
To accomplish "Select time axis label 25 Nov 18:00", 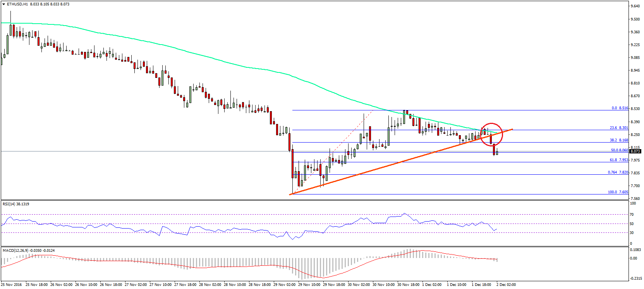I will [36, 285].
